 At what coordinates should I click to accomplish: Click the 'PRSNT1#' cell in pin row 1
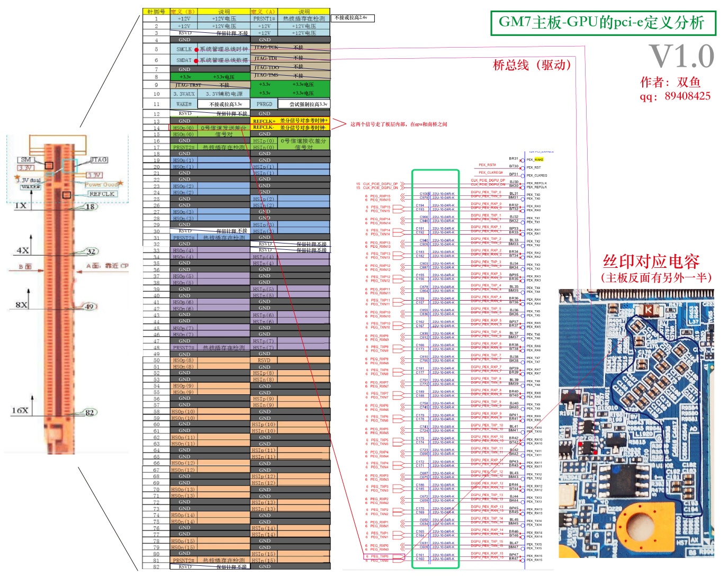pyautogui.click(x=264, y=19)
